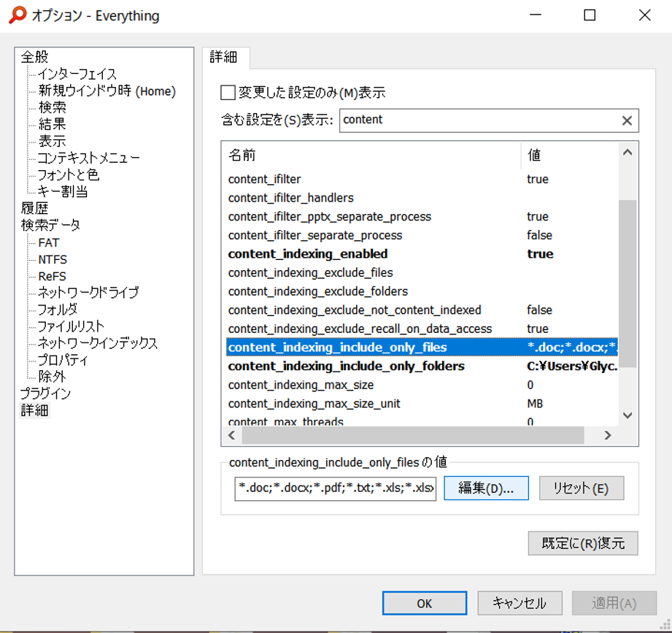The width and height of the screenshot is (672, 633).
Task: Click the horizontal scroll right arrow
Action: click(608, 435)
